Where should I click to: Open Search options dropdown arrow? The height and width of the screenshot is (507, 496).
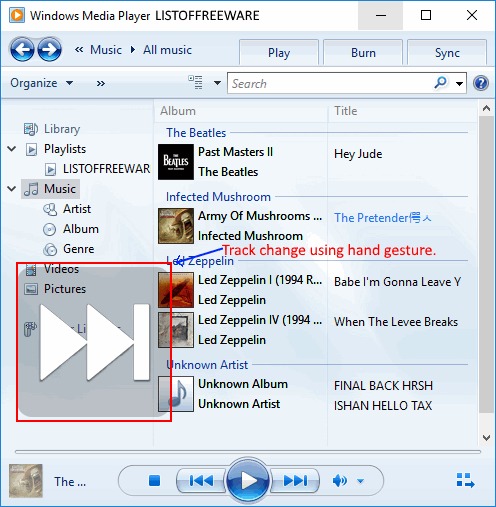459,83
